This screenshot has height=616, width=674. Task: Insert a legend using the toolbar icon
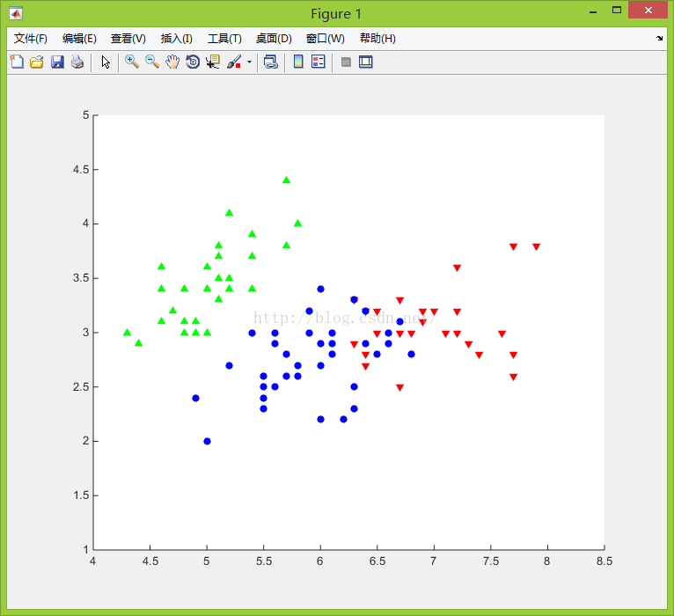319,62
